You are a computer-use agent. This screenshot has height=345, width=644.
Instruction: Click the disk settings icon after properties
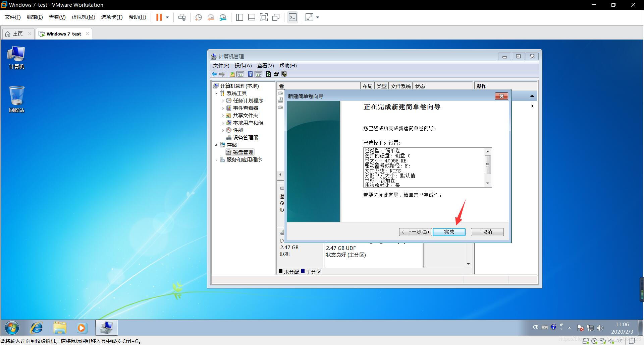tap(284, 74)
